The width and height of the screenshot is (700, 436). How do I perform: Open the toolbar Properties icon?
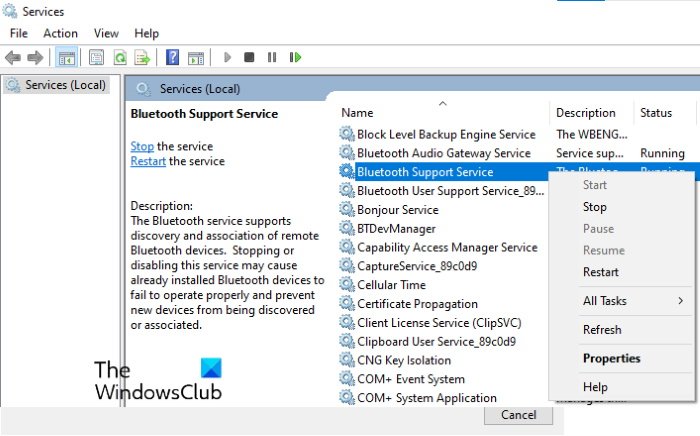pos(97,57)
